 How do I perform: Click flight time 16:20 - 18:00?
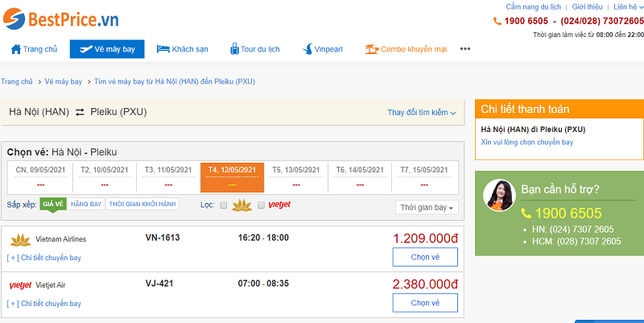click(x=263, y=238)
